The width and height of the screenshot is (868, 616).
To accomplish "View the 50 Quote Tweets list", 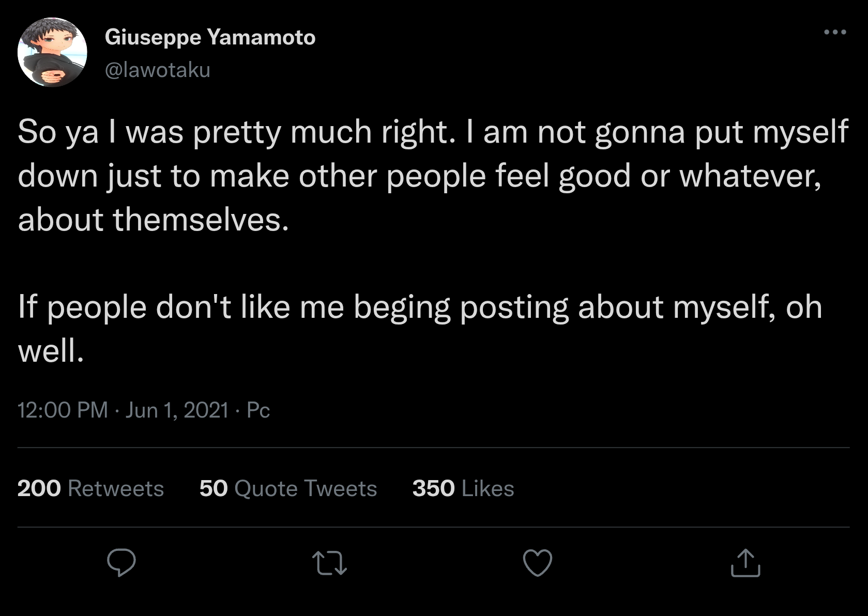I will pos(288,488).
